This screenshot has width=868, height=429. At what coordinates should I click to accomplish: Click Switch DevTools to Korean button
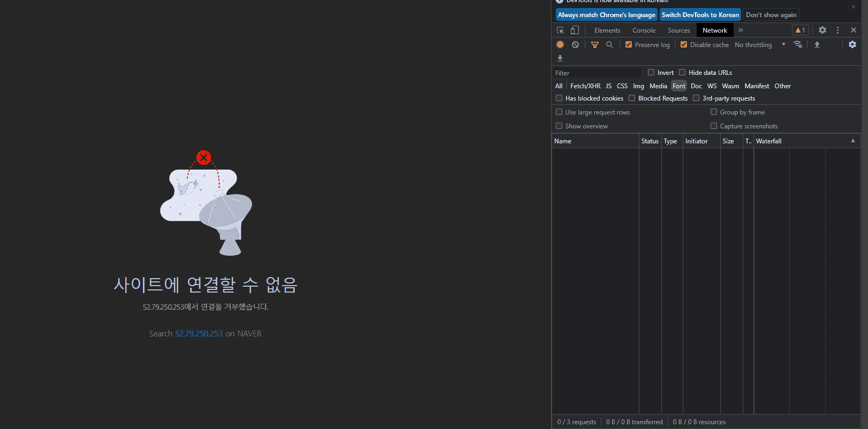(x=700, y=15)
